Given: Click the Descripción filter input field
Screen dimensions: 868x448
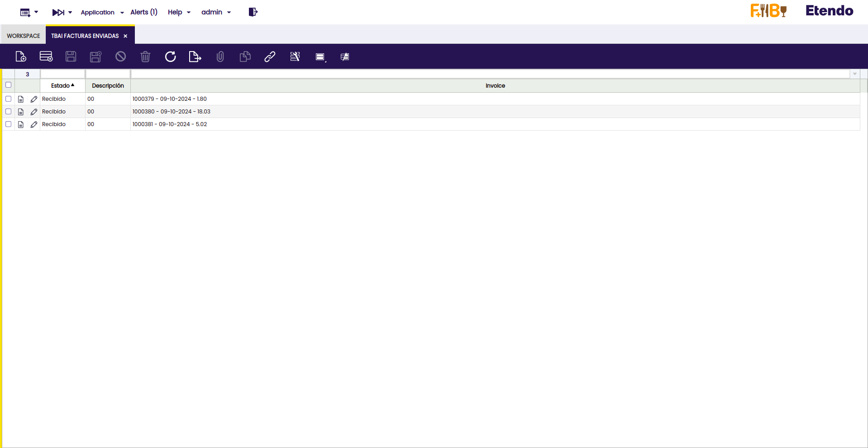Looking at the screenshot, I should (x=108, y=74).
